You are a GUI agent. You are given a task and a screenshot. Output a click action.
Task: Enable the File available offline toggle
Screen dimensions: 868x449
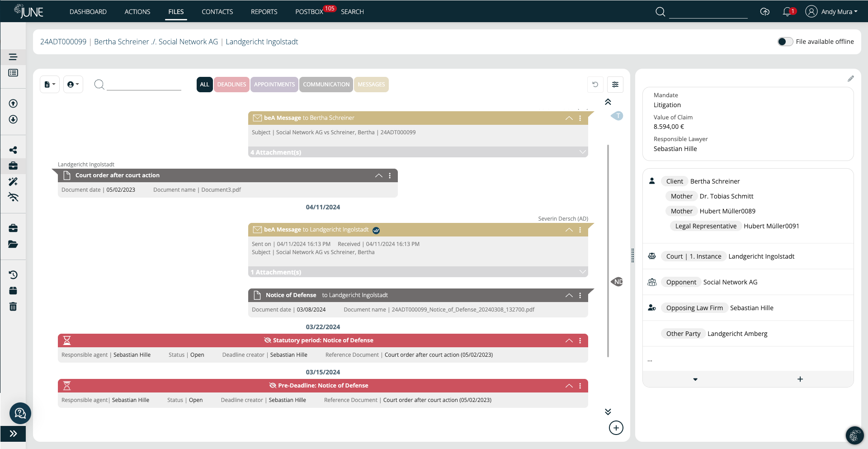(x=785, y=41)
